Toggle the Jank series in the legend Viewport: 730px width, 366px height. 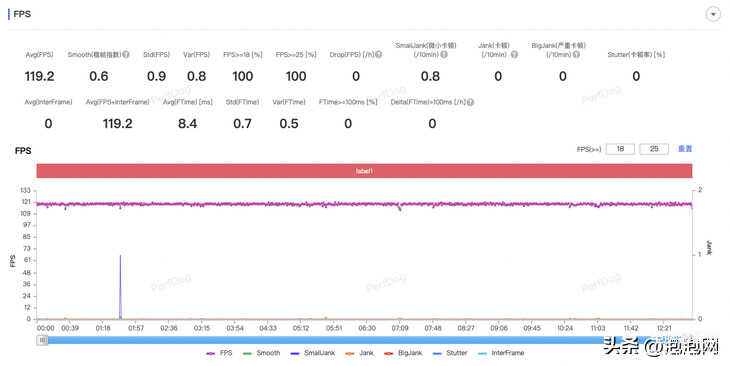pos(359,353)
